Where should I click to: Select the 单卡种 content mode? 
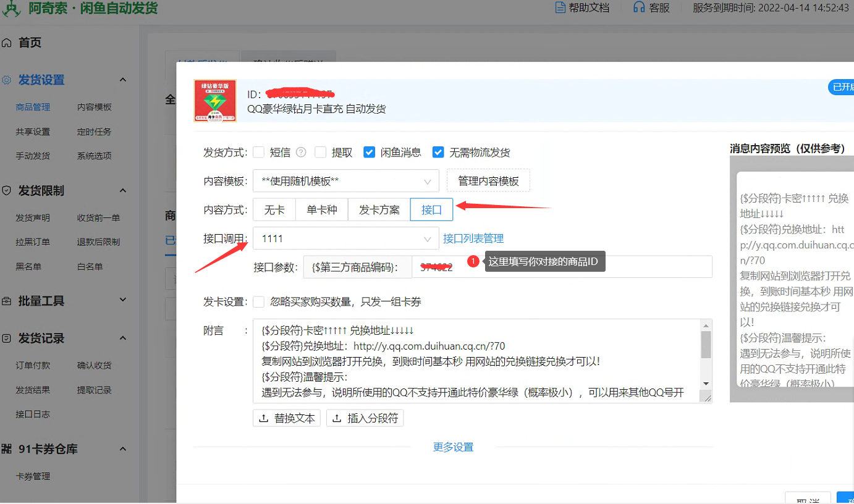pos(322,209)
